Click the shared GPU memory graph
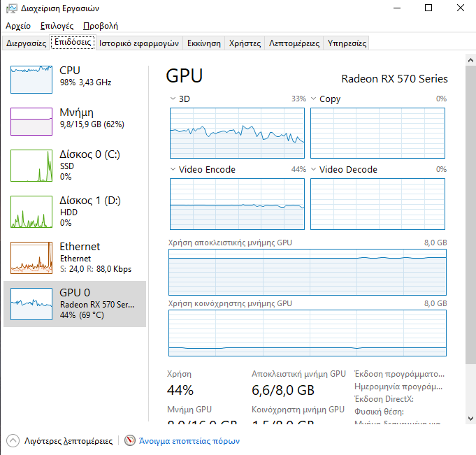This screenshot has height=455, width=476. pyautogui.click(x=308, y=333)
